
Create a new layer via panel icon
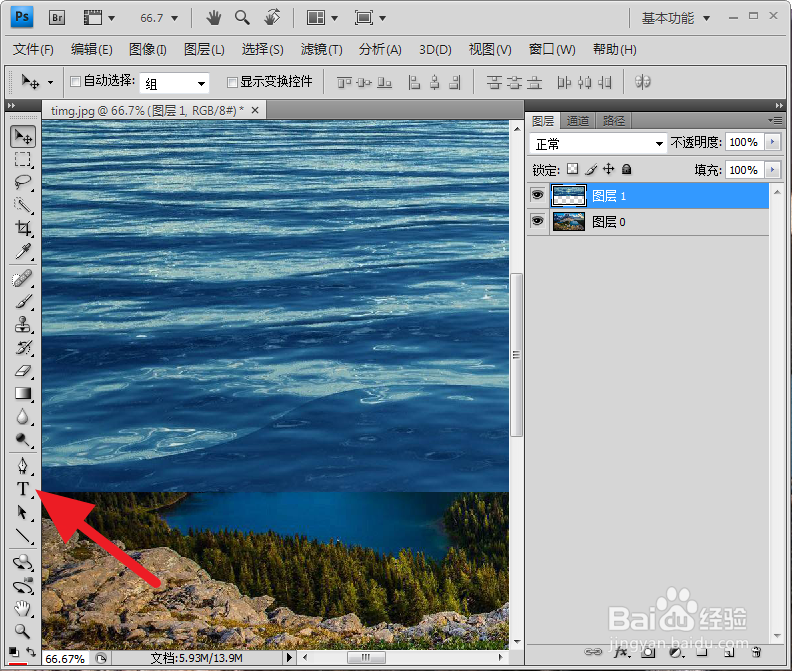coord(729,652)
